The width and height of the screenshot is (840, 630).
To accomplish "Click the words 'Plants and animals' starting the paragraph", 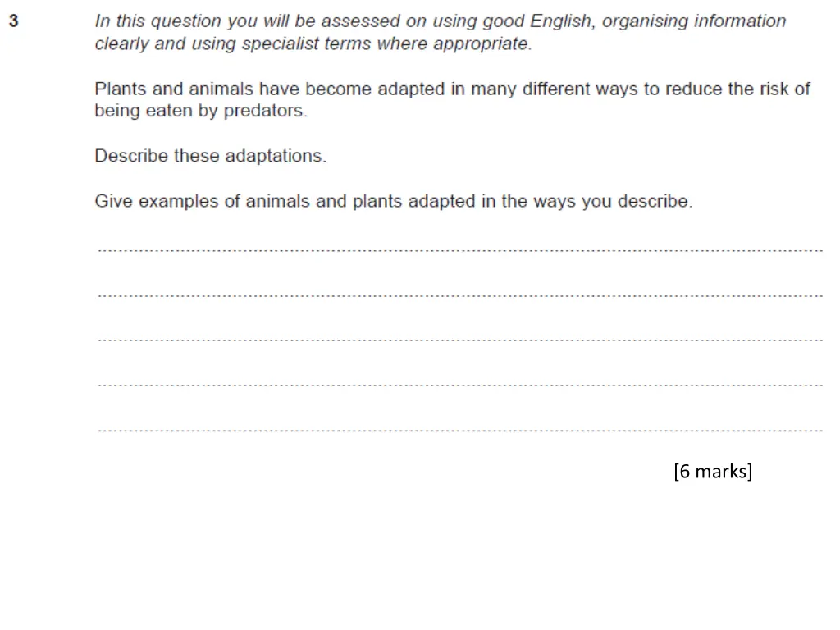I will pos(174,89).
